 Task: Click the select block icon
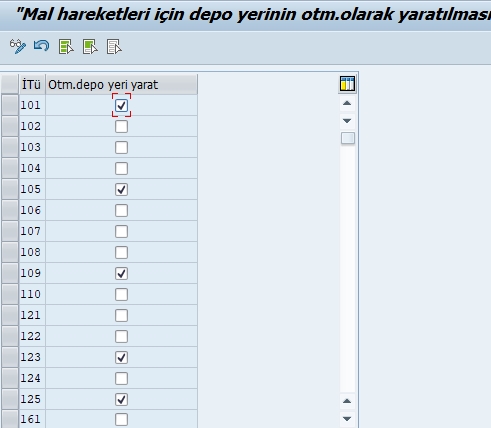90,47
